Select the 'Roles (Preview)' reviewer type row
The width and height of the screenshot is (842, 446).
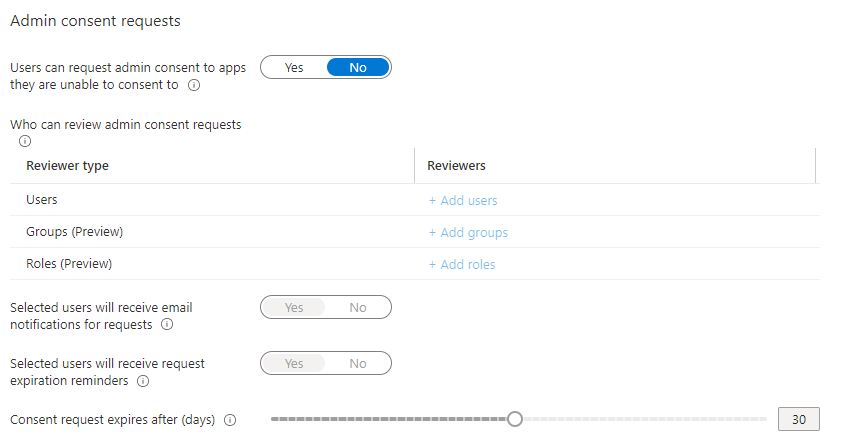[415, 264]
